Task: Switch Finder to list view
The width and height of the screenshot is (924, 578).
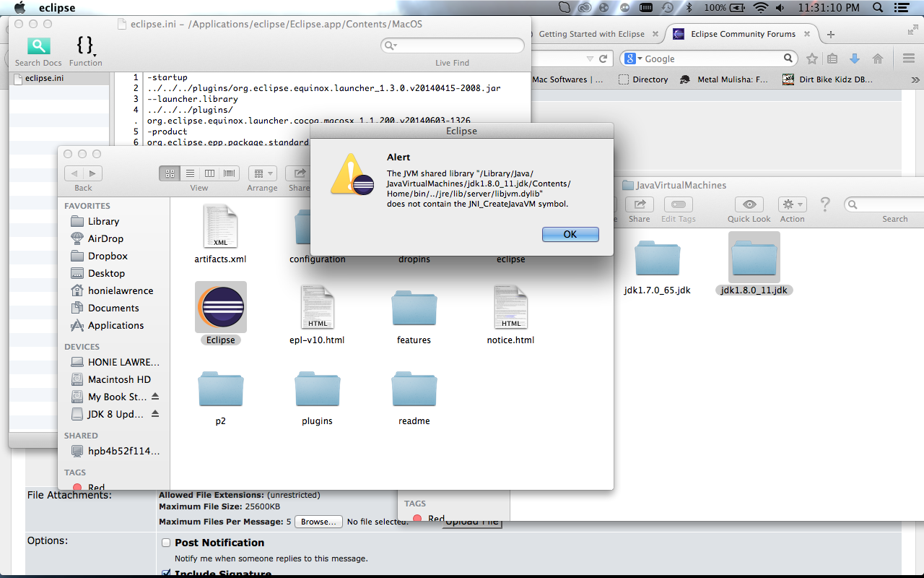Action: [190, 173]
